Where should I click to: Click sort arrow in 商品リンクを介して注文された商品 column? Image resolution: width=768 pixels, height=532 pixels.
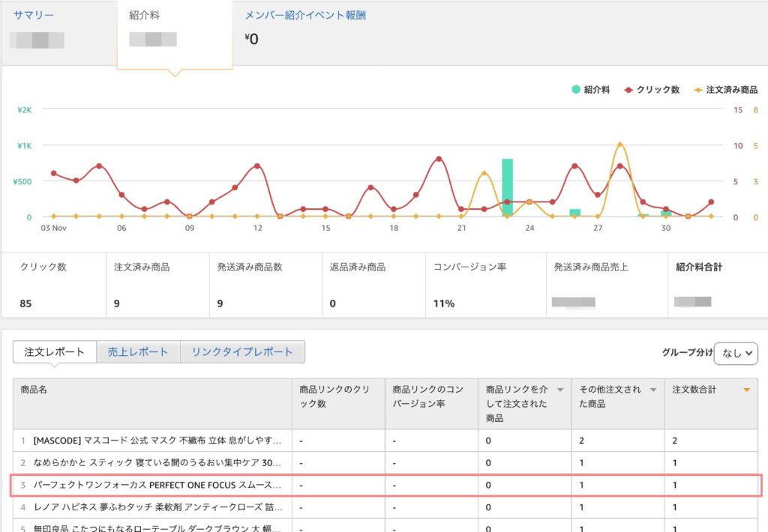(x=559, y=390)
